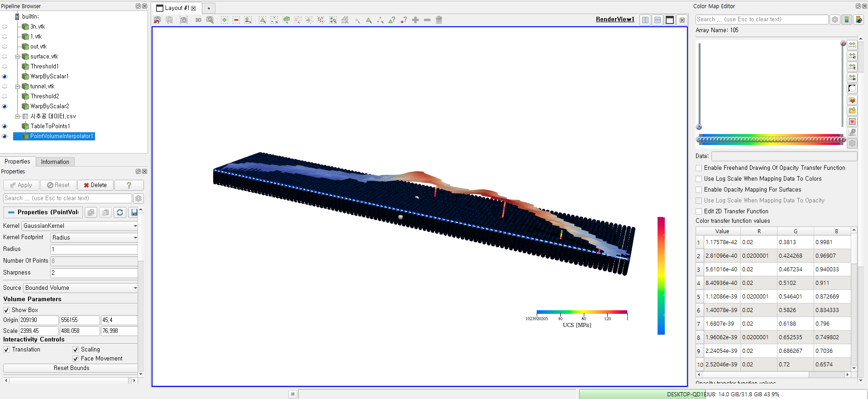
Task: Enable subtract-from-selection mode (red minus)
Action: [236, 20]
